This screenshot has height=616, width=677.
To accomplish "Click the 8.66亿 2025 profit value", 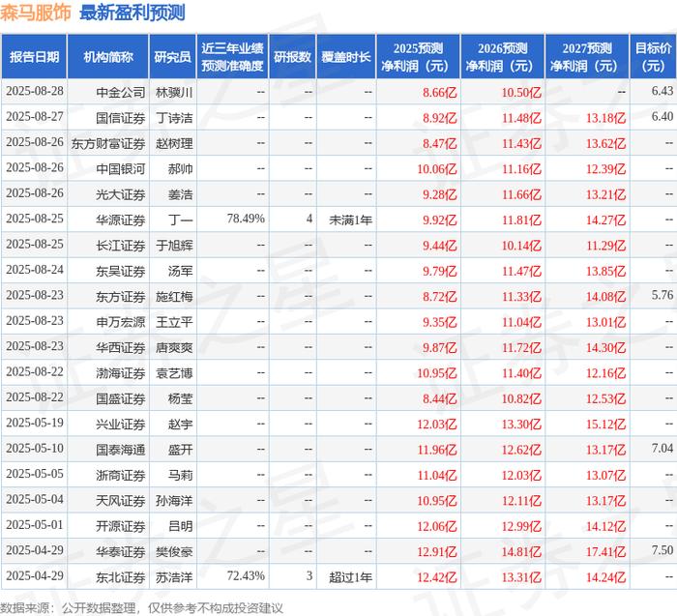I will click(439, 93).
